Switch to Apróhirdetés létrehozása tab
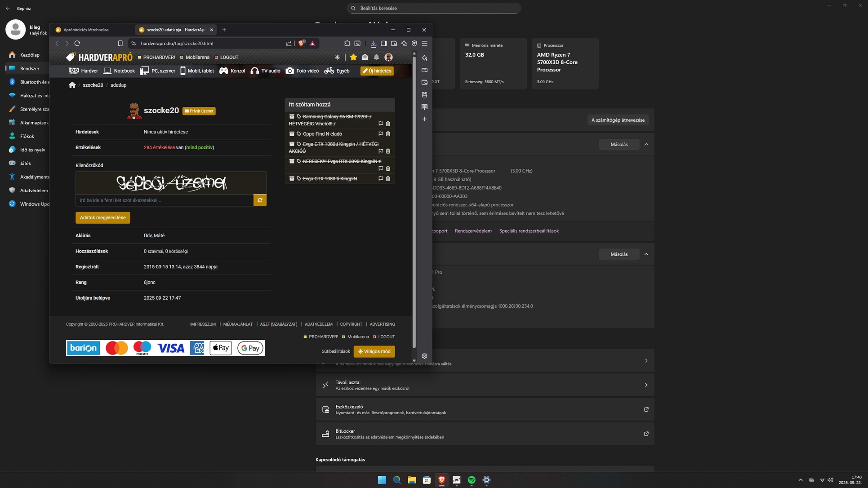 tap(86, 30)
